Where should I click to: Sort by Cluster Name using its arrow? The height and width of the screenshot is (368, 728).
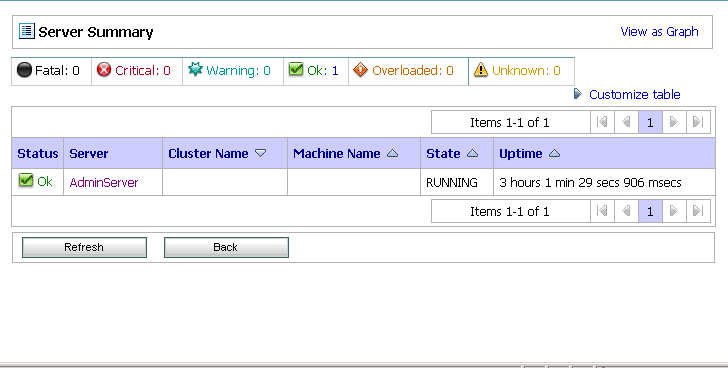[x=260, y=153]
